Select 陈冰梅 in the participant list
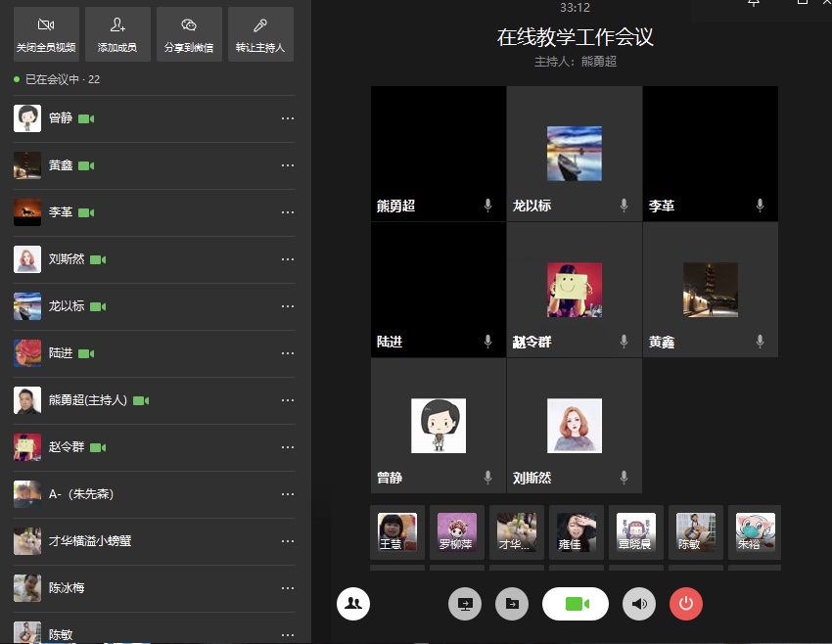832x644 pixels. pos(67,588)
